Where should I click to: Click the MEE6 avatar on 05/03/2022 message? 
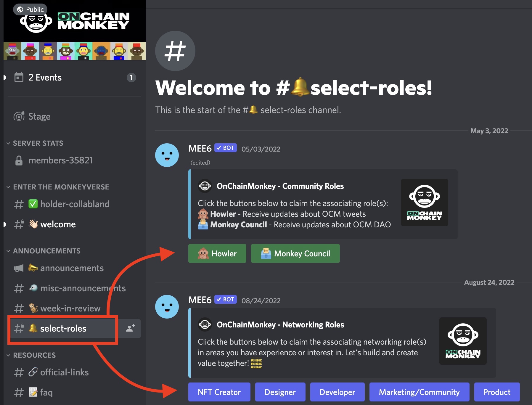point(167,155)
